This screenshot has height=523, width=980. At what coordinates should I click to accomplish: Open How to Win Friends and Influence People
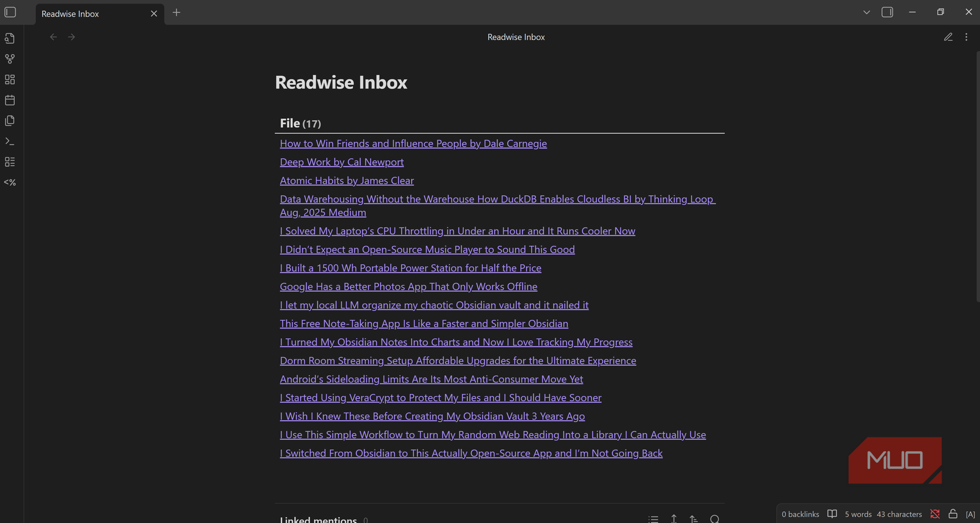pos(413,143)
